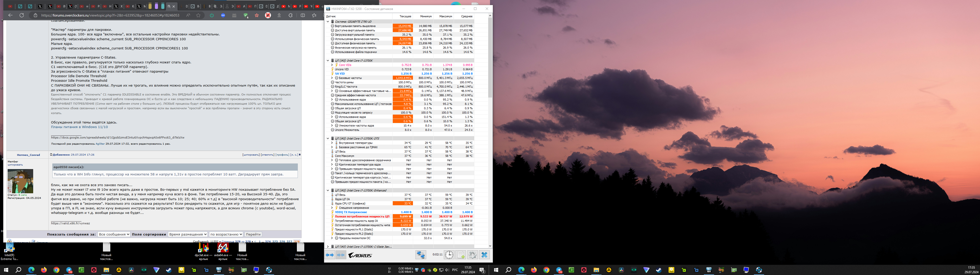Click the "цитировать" link in post header
Viewport: 980px width, 275px height.
pyautogui.click(x=251, y=155)
